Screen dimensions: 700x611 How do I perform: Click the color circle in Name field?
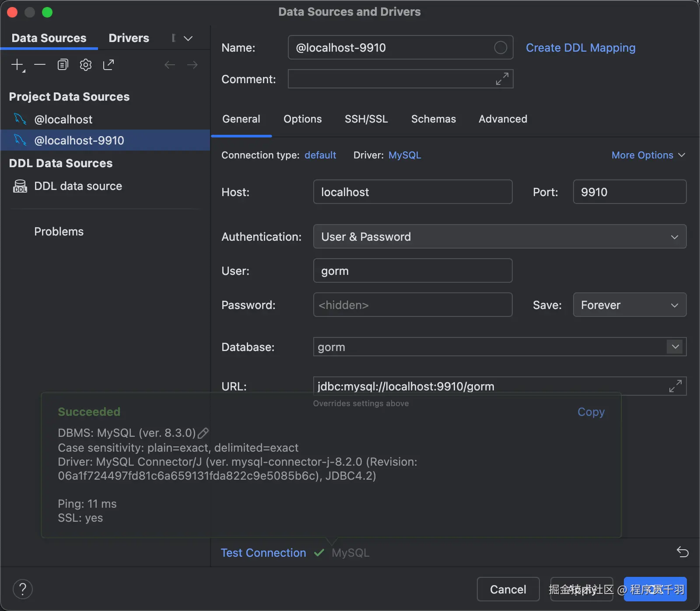click(x=500, y=47)
